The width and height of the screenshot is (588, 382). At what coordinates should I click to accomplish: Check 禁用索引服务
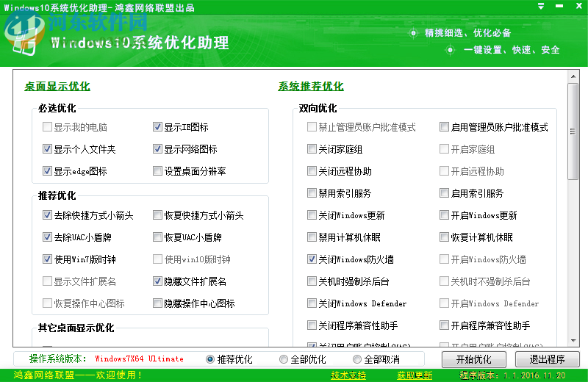(312, 193)
